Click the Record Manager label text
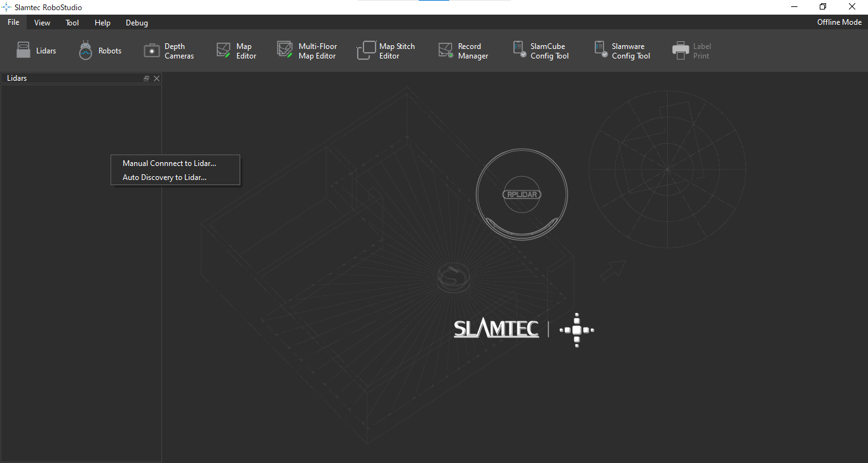This screenshot has width=868, height=463. (473, 51)
